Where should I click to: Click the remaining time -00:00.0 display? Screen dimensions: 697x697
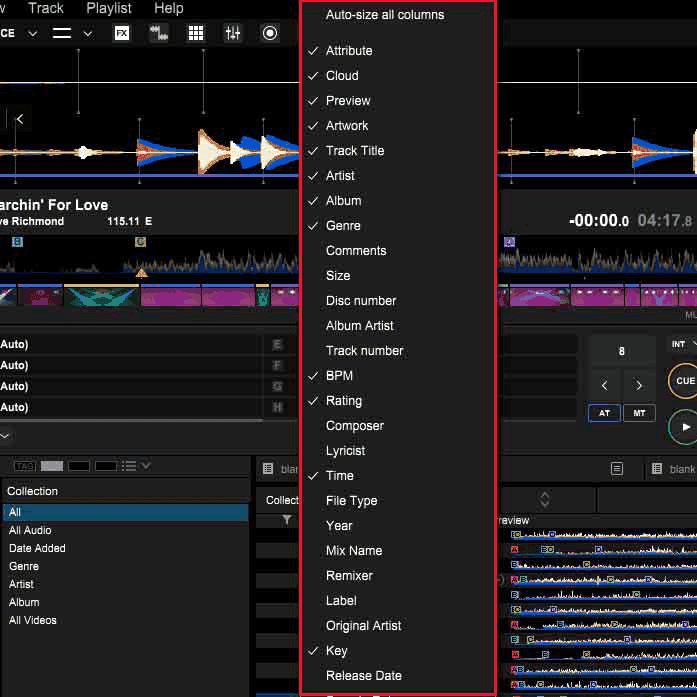point(599,220)
